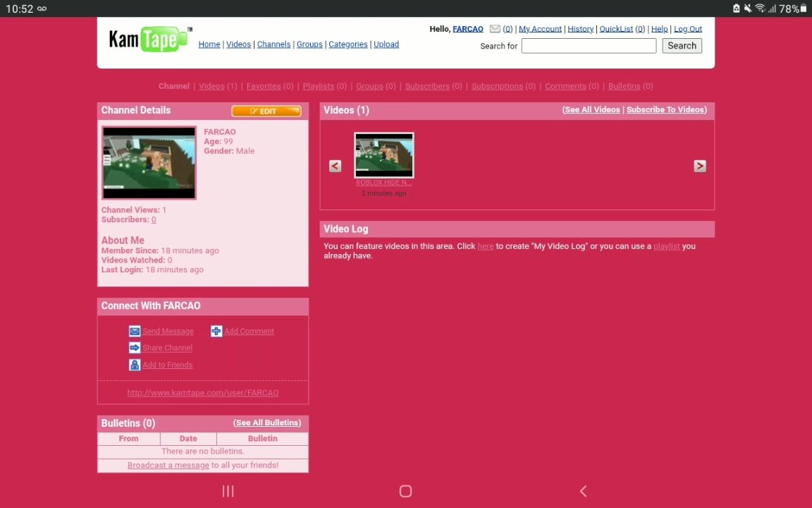812x508 pixels.
Task: Focus the Search for text field
Action: (x=589, y=46)
